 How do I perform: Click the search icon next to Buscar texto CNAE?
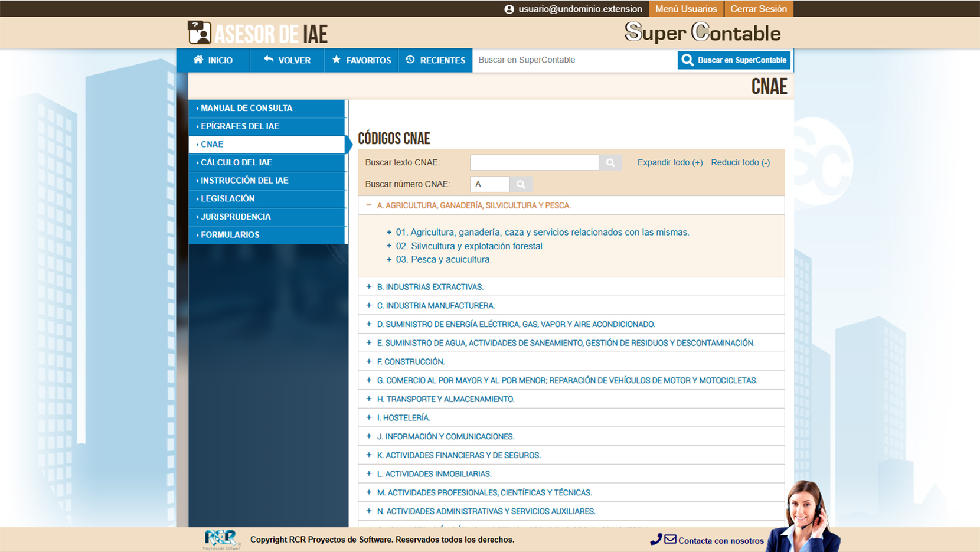(610, 162)
